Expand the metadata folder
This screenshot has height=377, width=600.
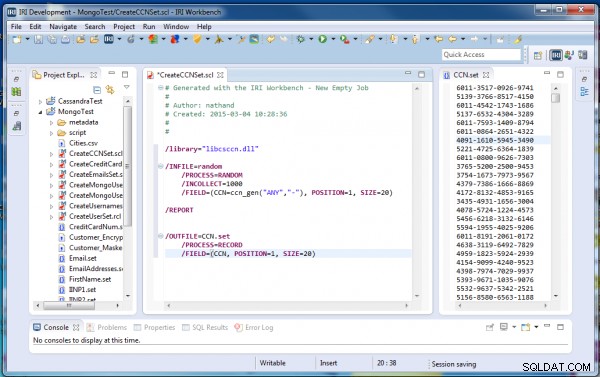(x=51, y=123)
